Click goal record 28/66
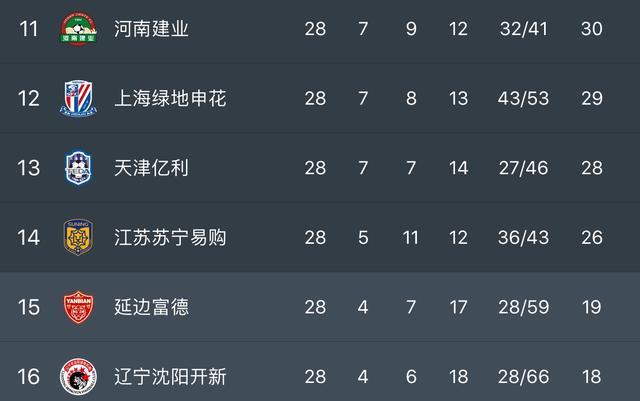The width and height of the screenshot is (640, 401). 524,377
